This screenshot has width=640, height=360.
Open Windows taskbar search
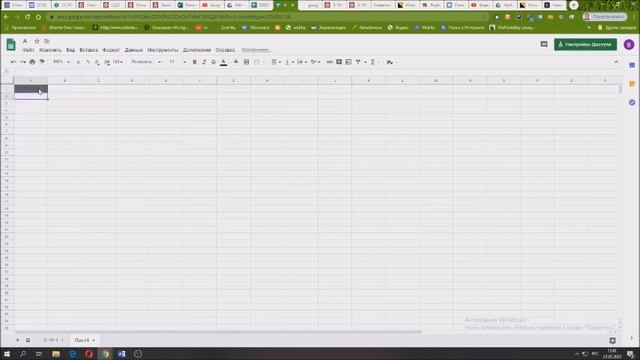pos(23,354)
